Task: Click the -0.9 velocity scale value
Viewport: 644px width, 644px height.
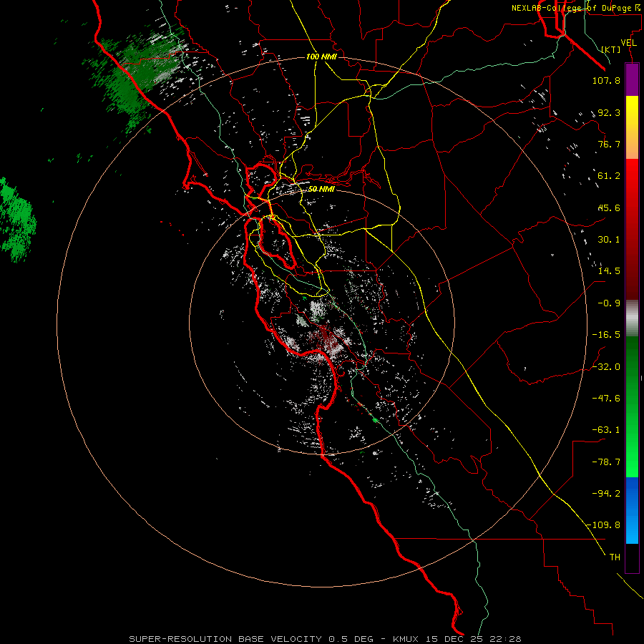Action: tap(609, 303)
